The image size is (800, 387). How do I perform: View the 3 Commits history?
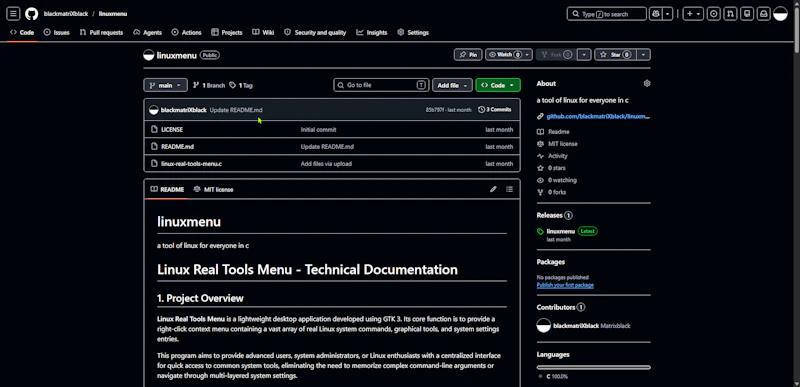495,110
